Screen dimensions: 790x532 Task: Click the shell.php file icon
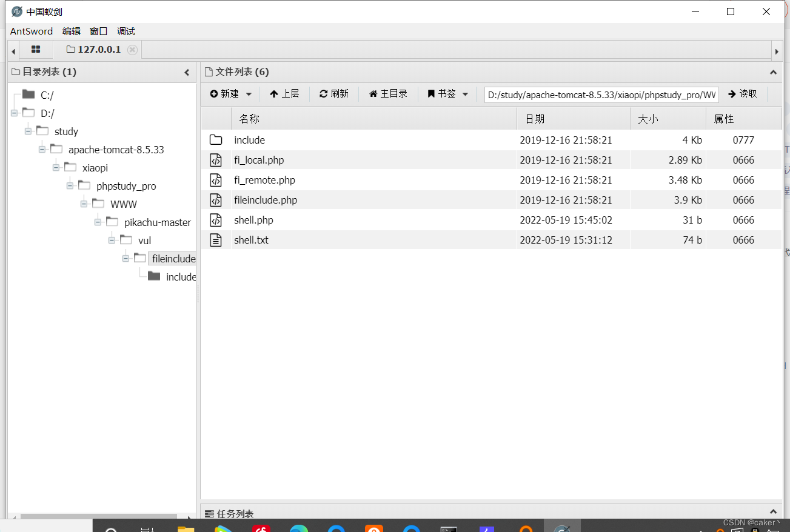216,220
